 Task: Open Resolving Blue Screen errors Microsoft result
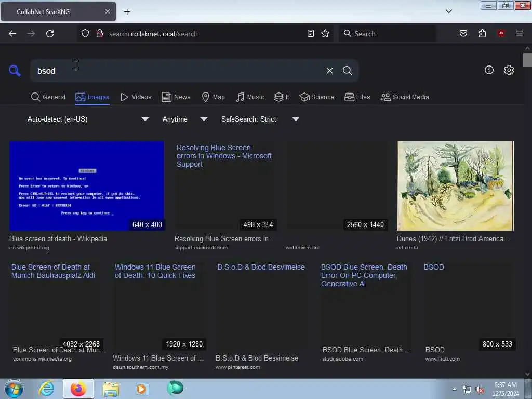224,186
